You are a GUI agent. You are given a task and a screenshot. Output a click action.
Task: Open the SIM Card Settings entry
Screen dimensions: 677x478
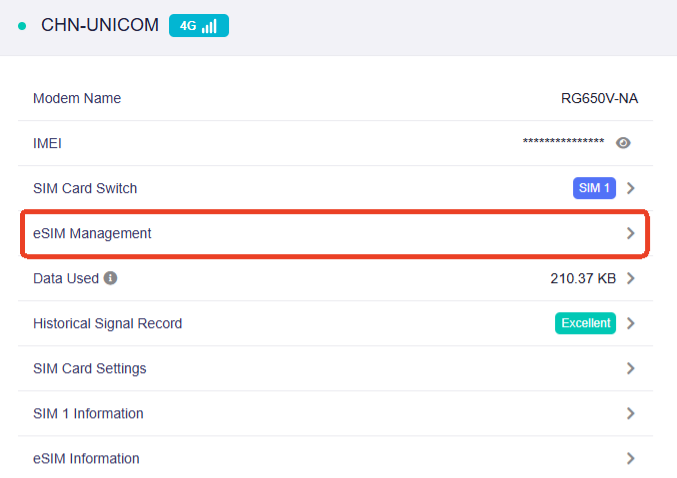point(90,368)
